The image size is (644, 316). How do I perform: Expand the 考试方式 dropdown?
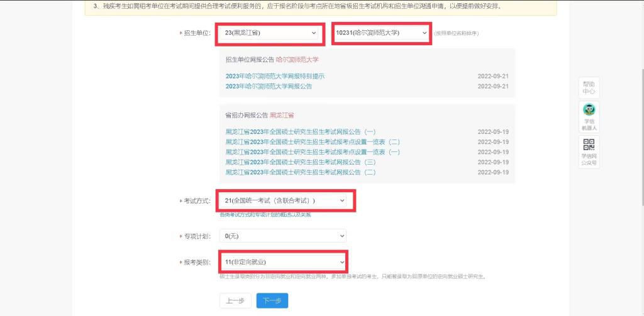(x=285, y=200)
